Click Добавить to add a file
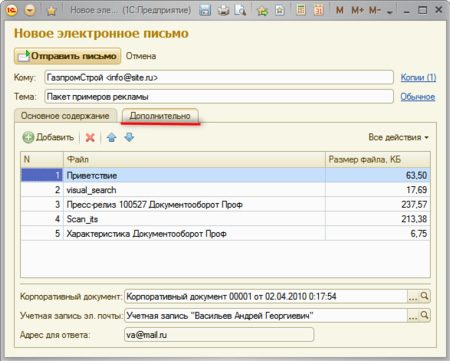 (48, 137)
